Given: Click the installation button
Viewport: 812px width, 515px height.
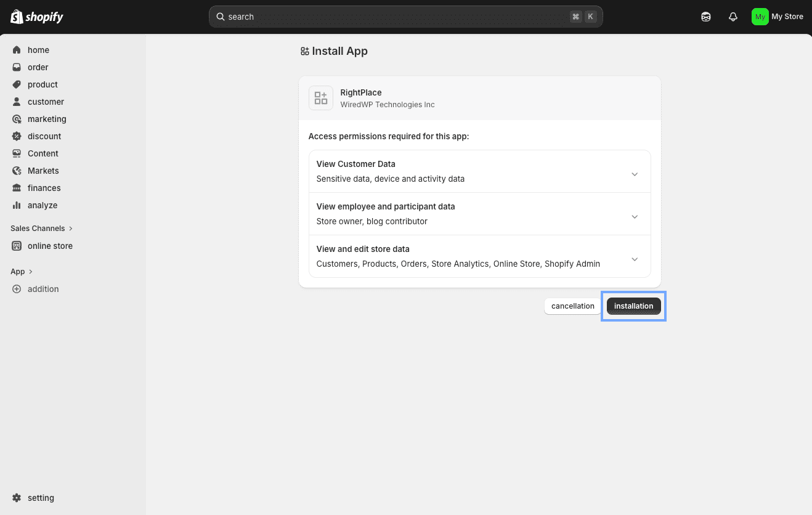Looking at the screenshot, I should [x=633, y=306].
